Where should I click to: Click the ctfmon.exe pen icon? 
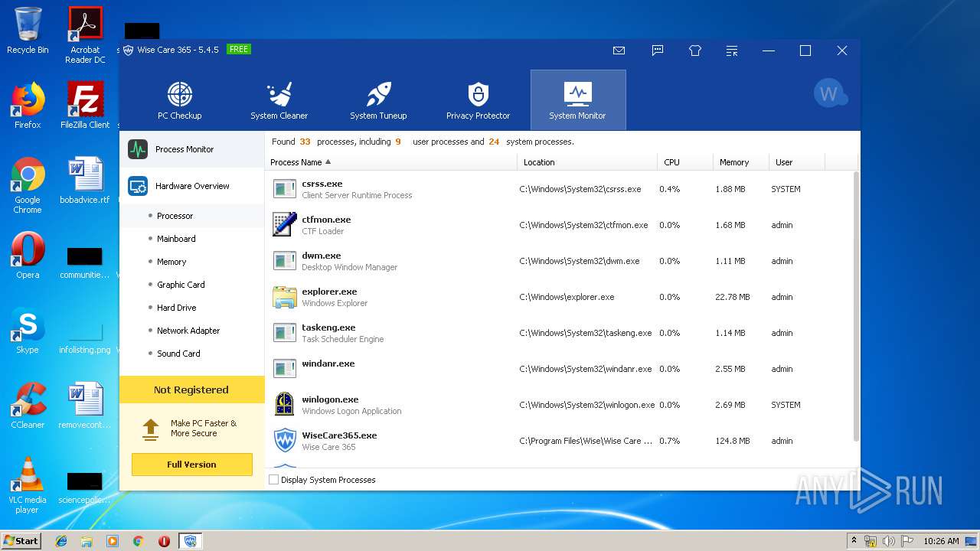tap(285, 225)
